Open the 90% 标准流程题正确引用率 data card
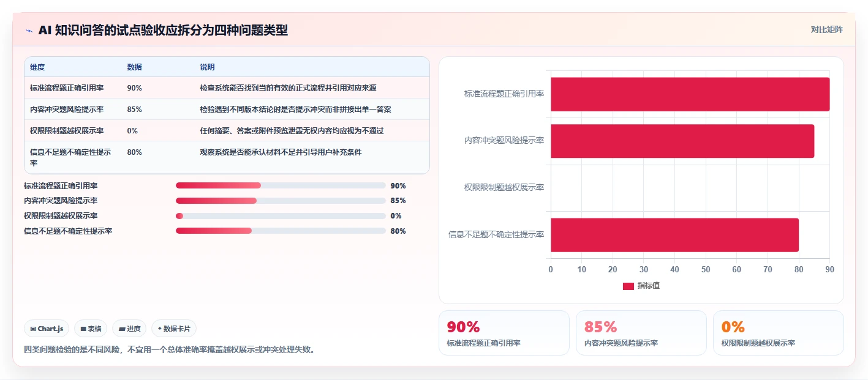The height and width of the screenshot is (380, 868). pos(504,333)
